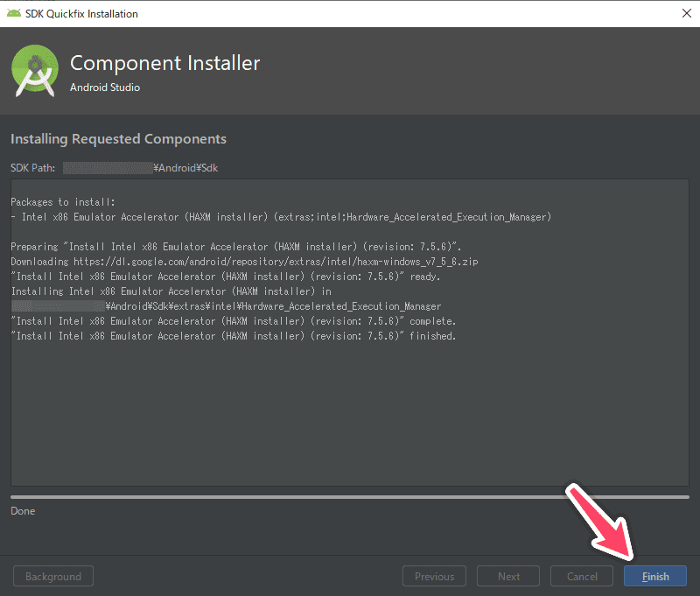This screenshot has height=596, width=700.
Task: Click the installation progress bar
Action: coord(349,496)
